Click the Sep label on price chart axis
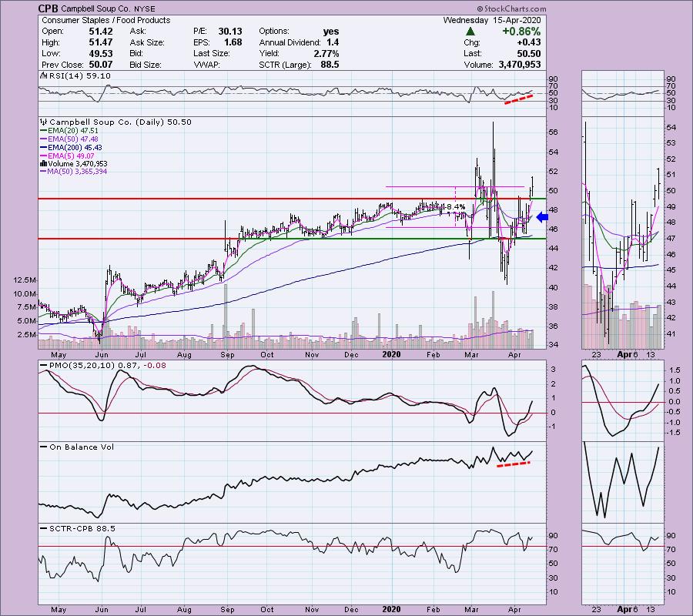Image resolution: width=693 pixels, height=616 pixels. [227, 355]
